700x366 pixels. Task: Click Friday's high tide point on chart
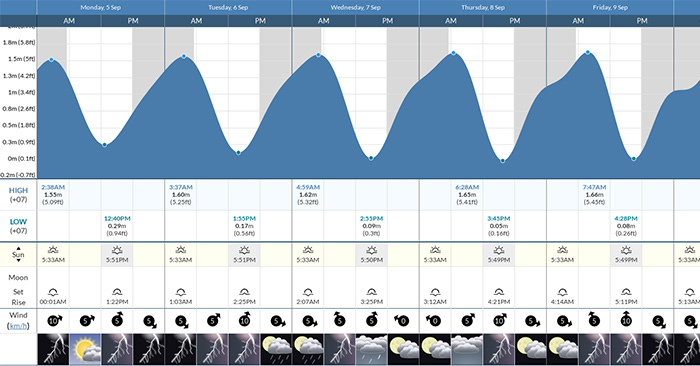coord(588,53)
